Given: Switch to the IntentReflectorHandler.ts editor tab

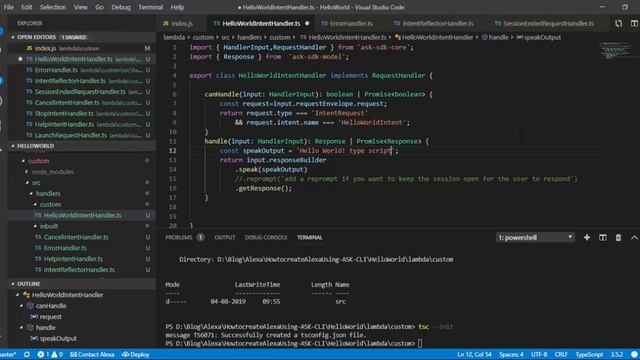Looking at the screenshot, I should click(438, 23).
